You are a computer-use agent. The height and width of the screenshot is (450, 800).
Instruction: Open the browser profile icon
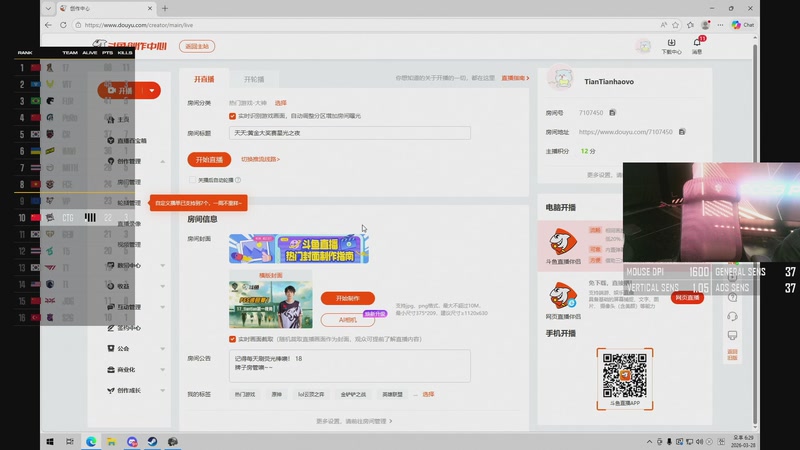[706, 25]
